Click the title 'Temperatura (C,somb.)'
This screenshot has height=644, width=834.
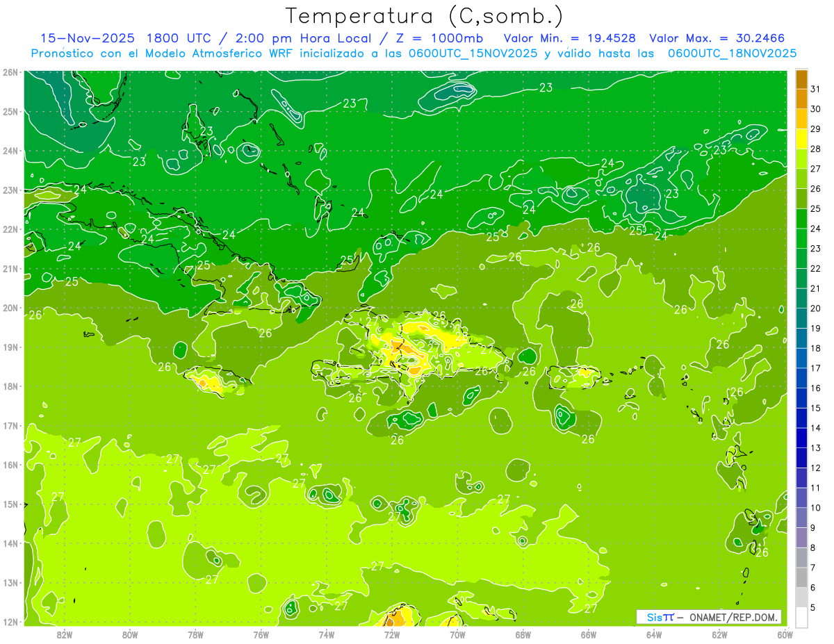[x=425, y=16]
